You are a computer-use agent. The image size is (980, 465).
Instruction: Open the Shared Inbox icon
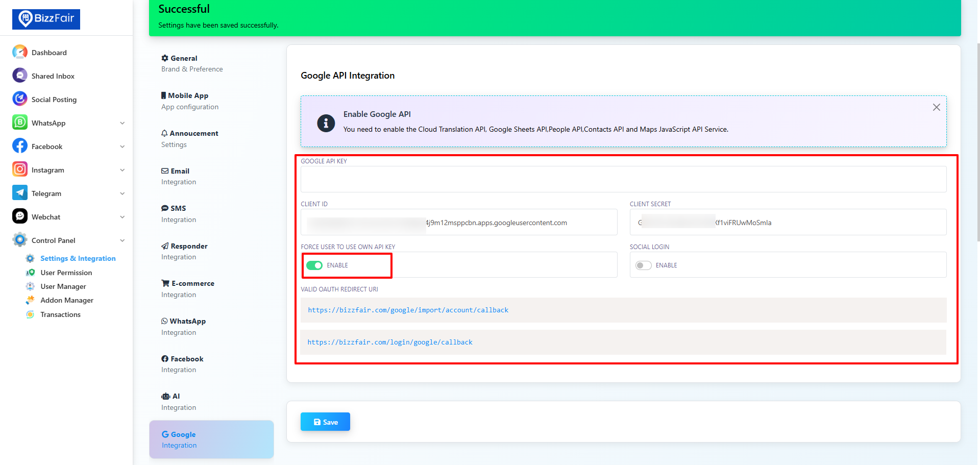pos(20,76)
